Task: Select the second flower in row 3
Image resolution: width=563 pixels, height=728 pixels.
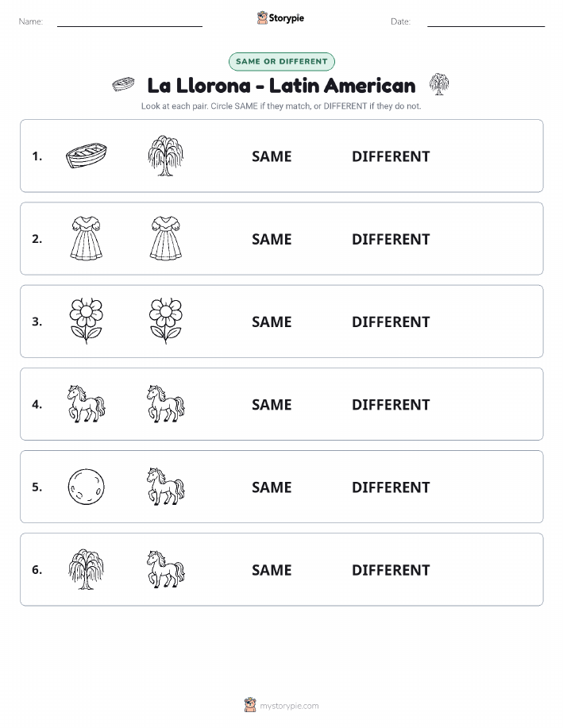Action: tap(166, 321)
